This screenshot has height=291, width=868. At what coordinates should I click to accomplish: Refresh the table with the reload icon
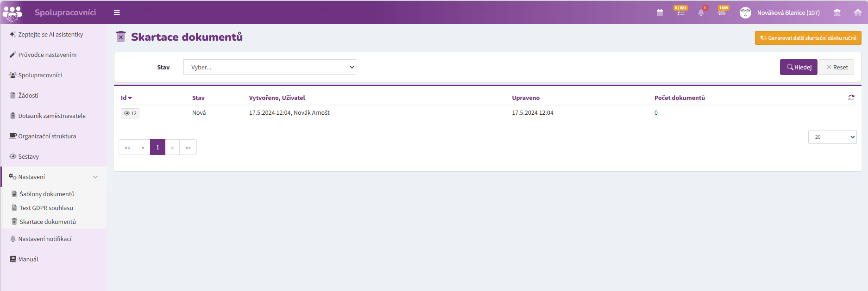pos(851,98)
